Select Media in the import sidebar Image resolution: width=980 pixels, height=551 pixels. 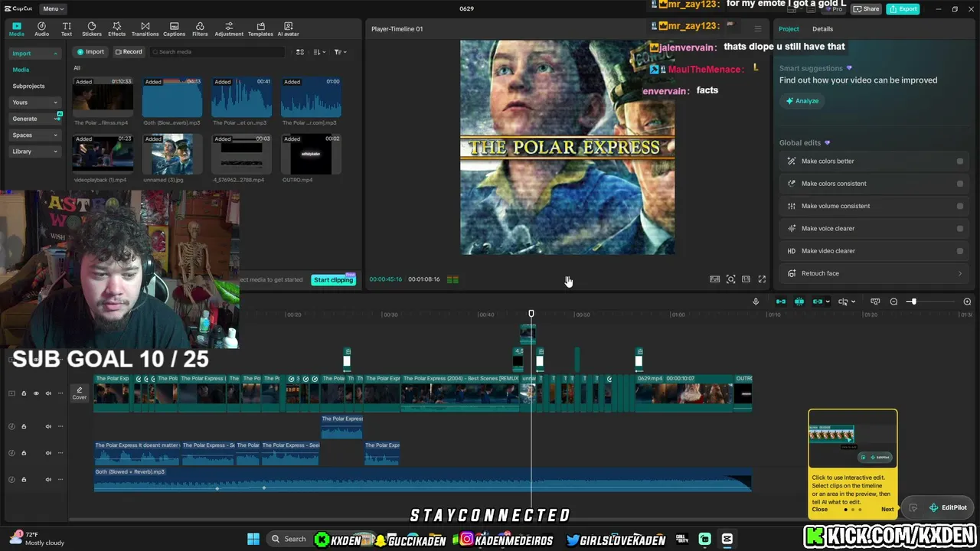click(x=21, y=70)
